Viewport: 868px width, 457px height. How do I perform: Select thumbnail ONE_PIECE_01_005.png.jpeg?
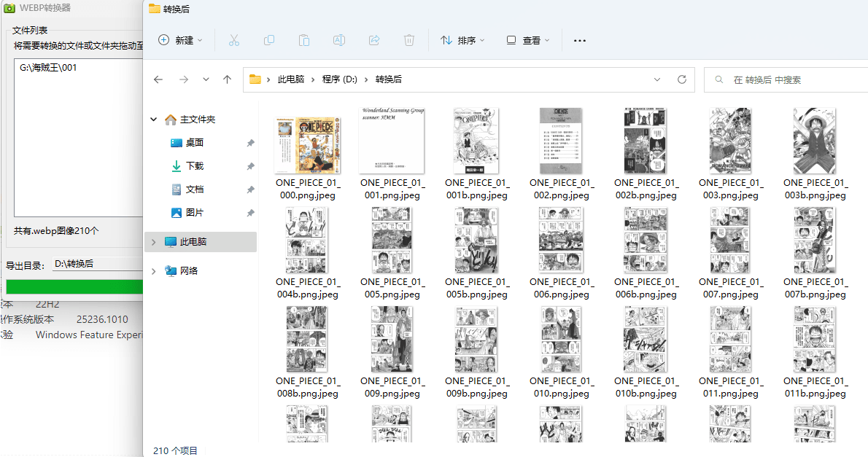pos(392,240)
